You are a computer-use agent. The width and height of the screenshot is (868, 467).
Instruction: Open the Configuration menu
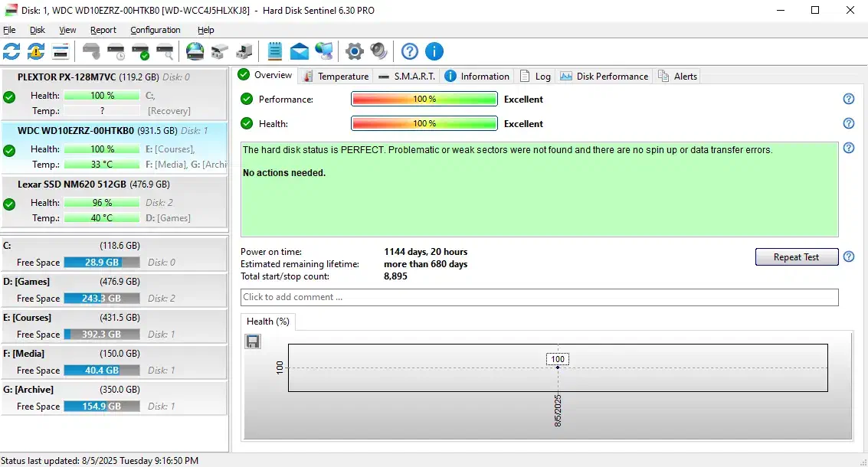click(156, 30)
